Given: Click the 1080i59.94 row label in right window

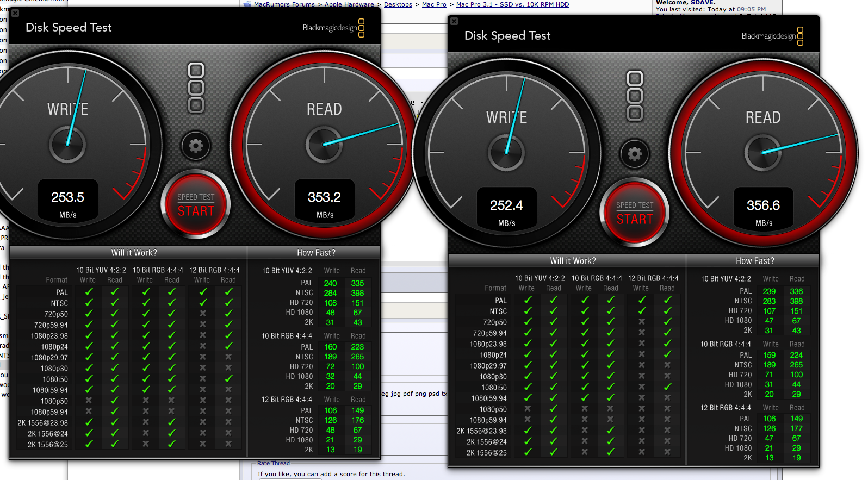Looking at the screenshot, I should tap(489, 398).
